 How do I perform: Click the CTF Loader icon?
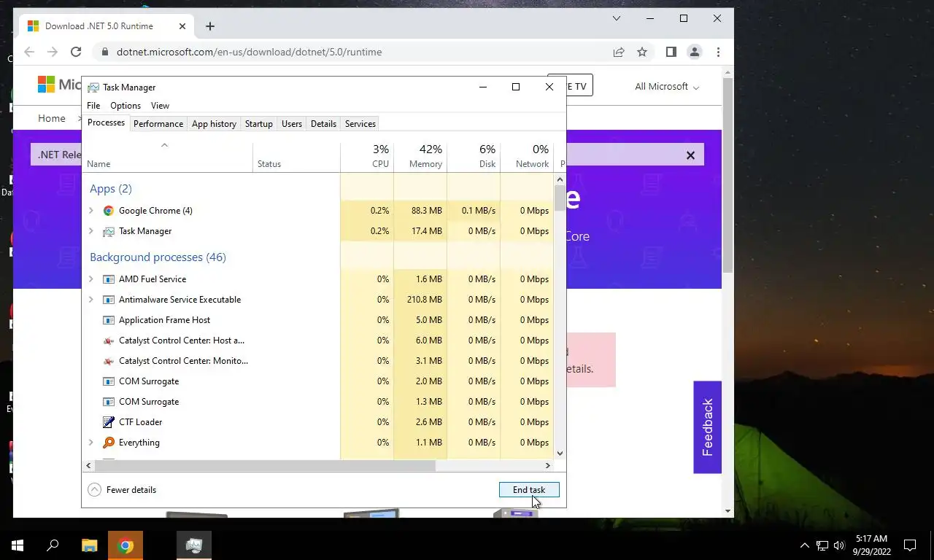[109, 422]
